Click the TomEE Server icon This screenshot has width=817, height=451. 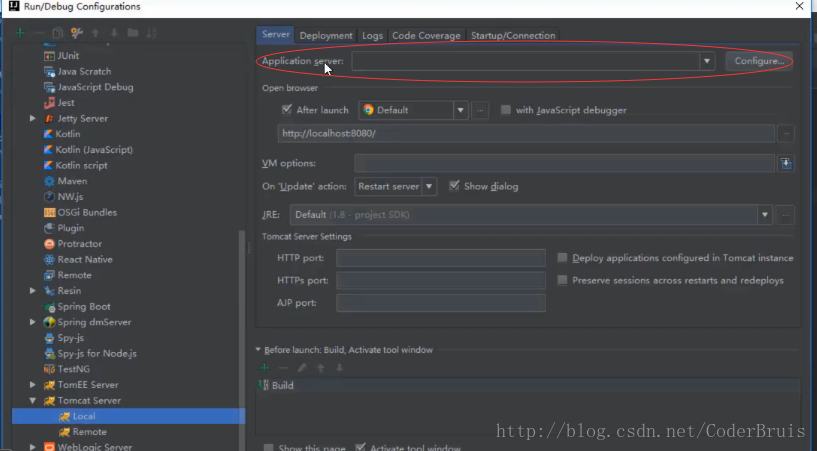coord(49,385)
